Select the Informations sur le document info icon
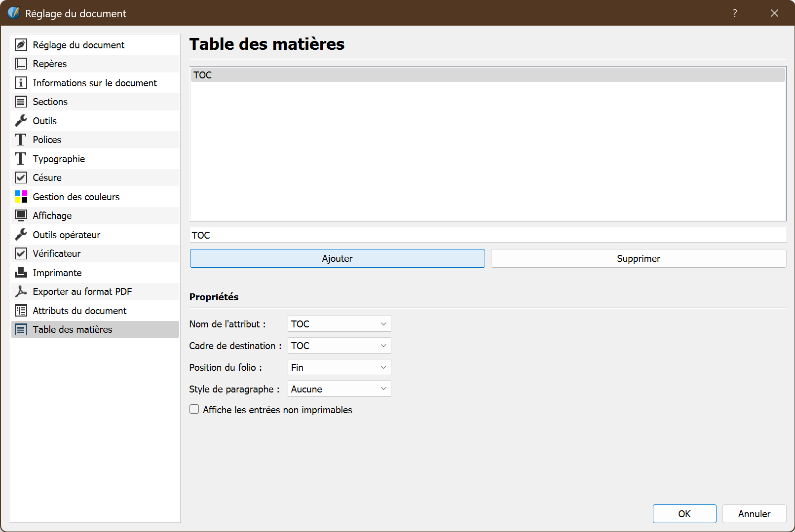Viewport: 795px width, 532px height. click(21, 83)
